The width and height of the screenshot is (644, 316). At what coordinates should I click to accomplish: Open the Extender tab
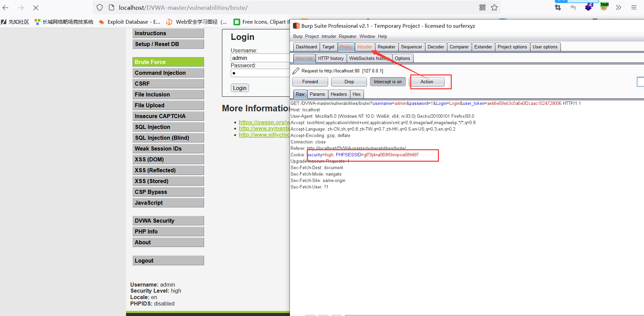[x=483, y=47]
